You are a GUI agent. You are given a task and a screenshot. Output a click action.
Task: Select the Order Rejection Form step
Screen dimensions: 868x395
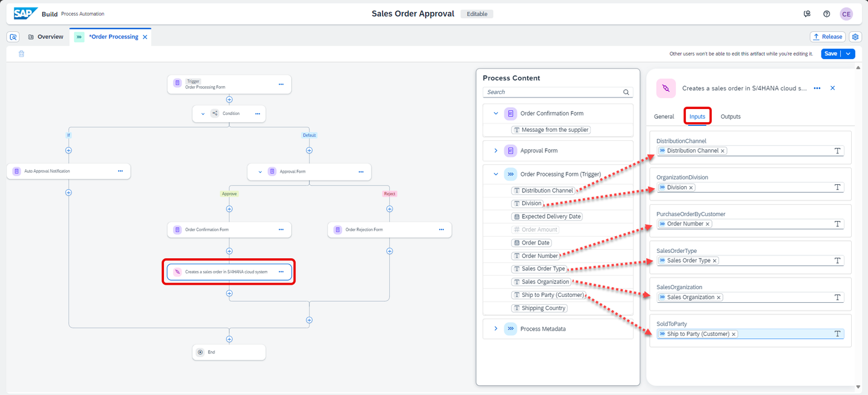coord(389,229)
